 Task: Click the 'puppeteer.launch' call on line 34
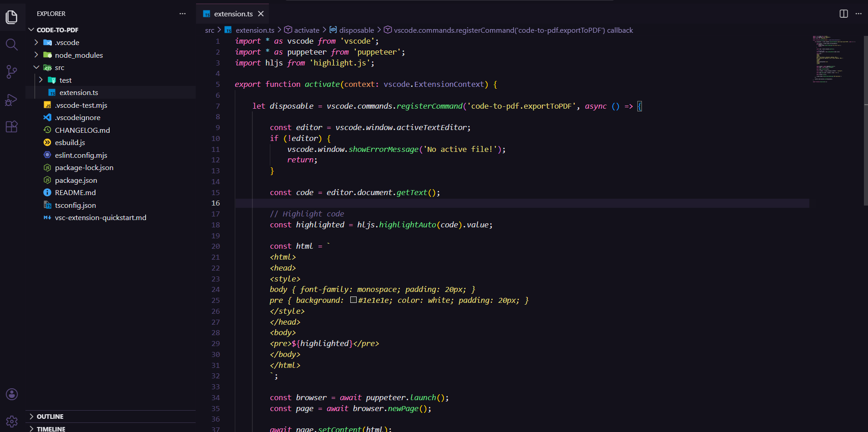tap(401, 397)
